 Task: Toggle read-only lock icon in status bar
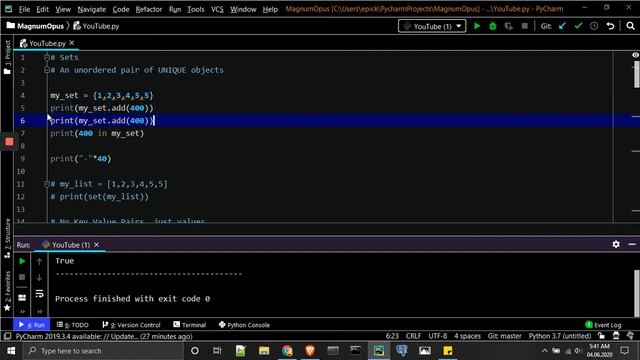click(x=601, y=336)
